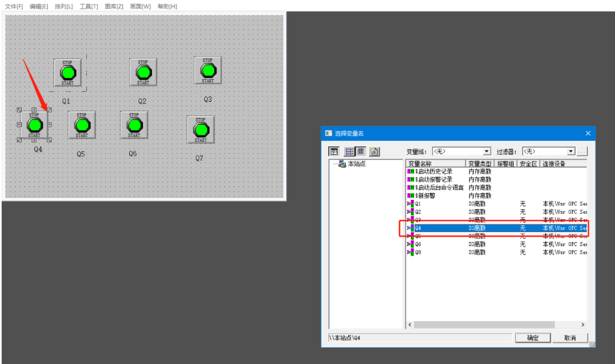Open the 编辑[E] menu
Image resolution: width=615 pixels, height=364 pixels.
click(x=39, y=6)
